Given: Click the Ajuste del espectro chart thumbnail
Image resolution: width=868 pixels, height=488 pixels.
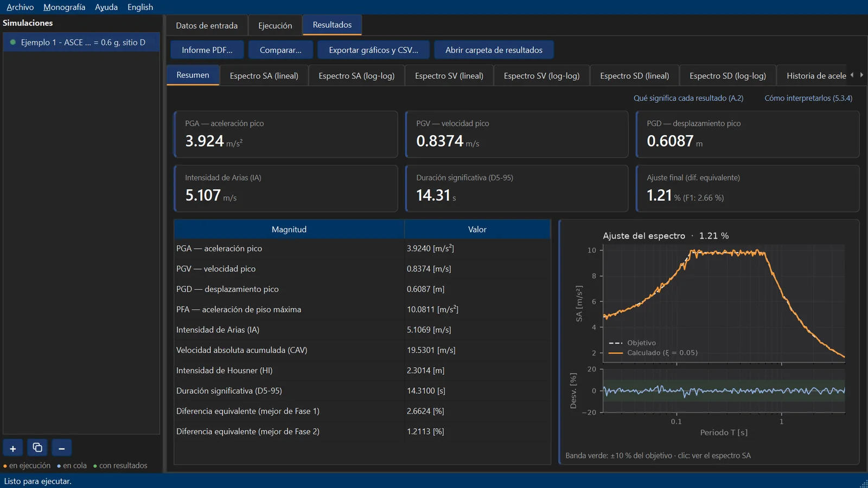Looking at the screenshot, I should coord(710,342).
